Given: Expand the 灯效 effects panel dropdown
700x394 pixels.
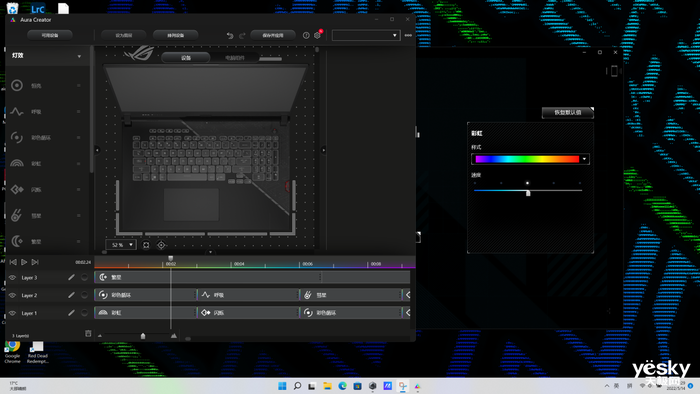Looking at the screenshot, I should click(x=79, y=56).
